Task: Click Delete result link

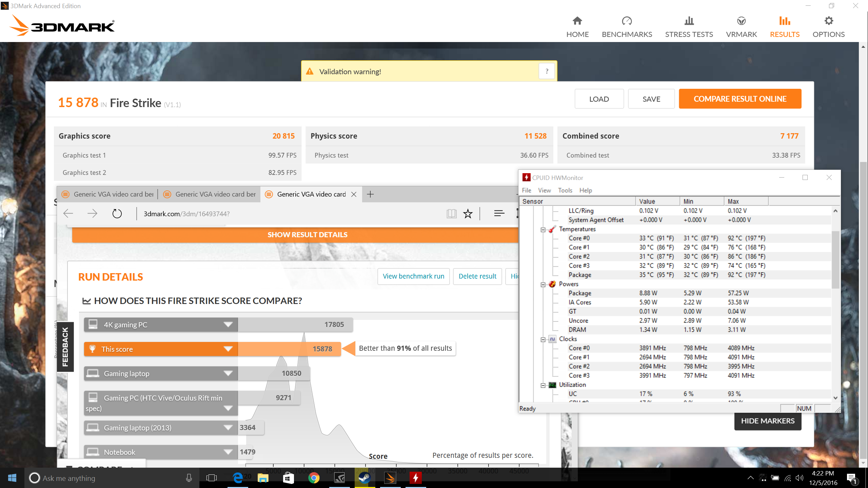Action: [x=477, y=276]
